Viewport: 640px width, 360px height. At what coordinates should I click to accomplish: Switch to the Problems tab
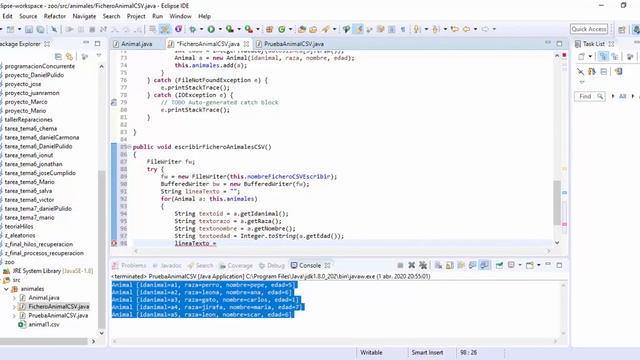point(129,265)
